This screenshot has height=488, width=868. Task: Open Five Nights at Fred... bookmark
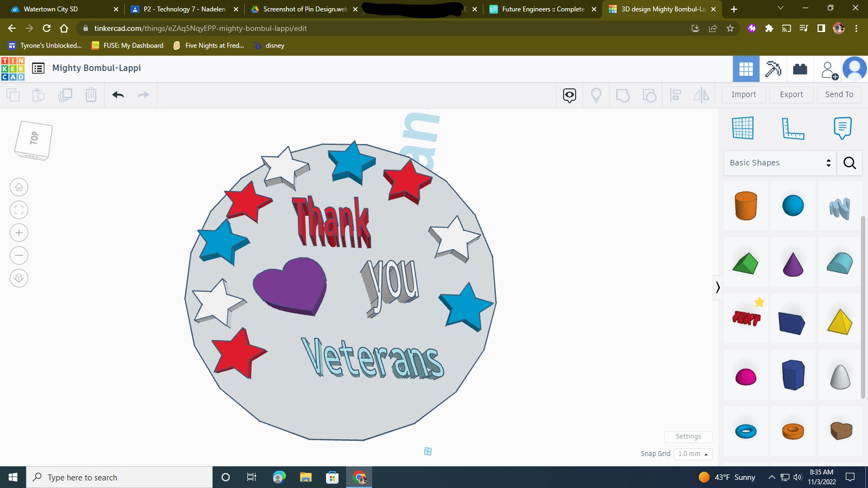pyautogui.click(x=209, y=46)
